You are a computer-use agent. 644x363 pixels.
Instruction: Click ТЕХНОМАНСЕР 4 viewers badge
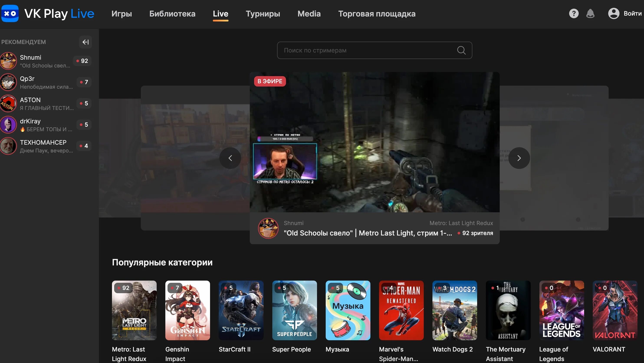(x=84, y=146)
